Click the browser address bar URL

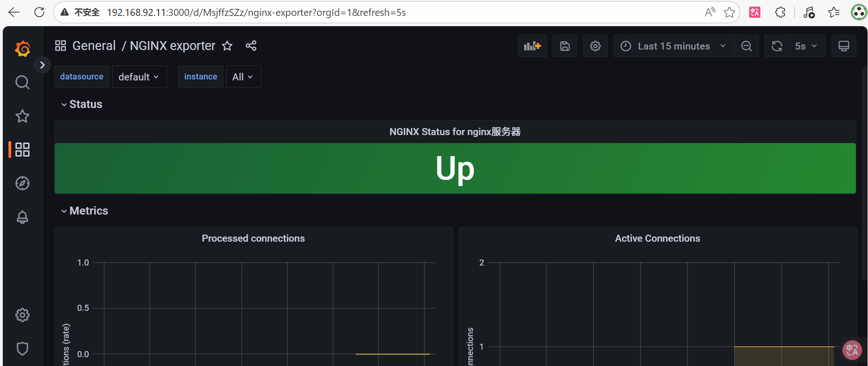pyautogui.click(x=256, y=13)
